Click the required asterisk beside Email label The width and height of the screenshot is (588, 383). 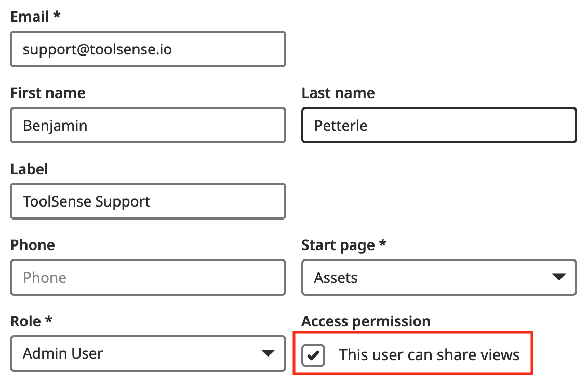point(57,15)
